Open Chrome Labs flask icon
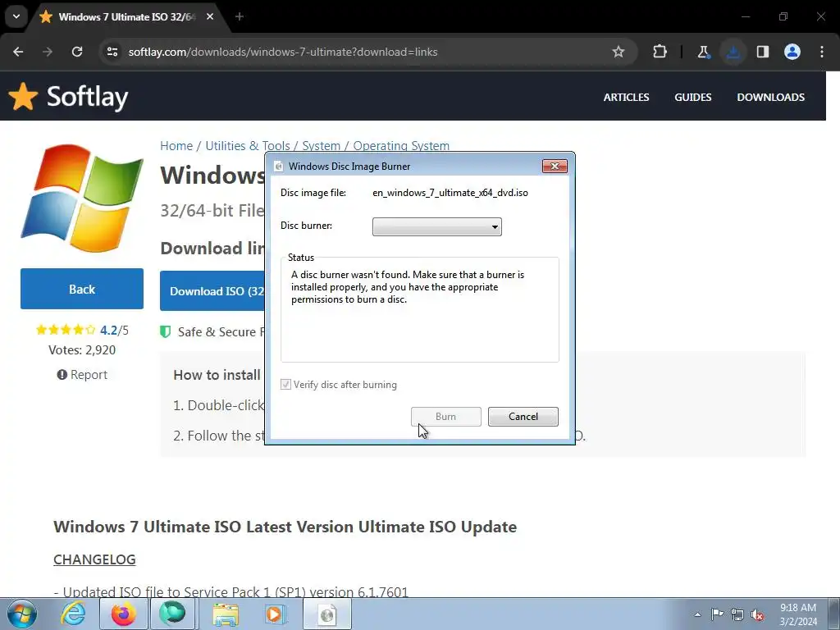 [703, 52]
